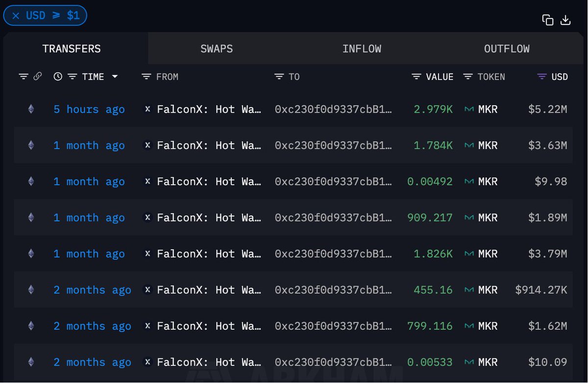Click the $3.63M USD amount
Image resolution: width=588 pixels, height=383 pixels.
547,145
